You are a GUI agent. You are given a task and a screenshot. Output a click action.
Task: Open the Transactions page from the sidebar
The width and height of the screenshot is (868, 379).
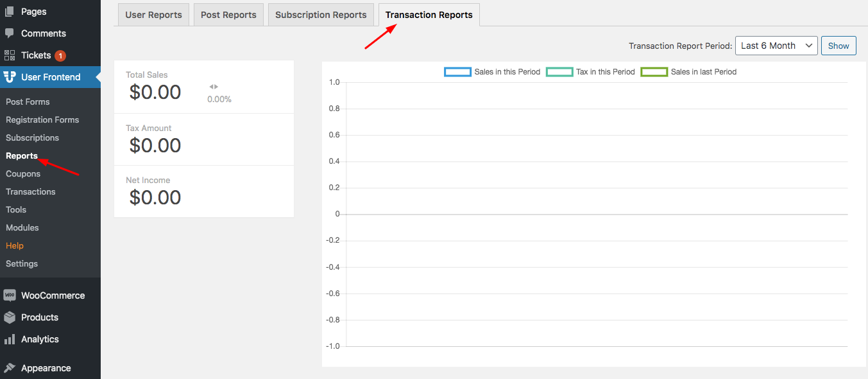pos(30,191)
